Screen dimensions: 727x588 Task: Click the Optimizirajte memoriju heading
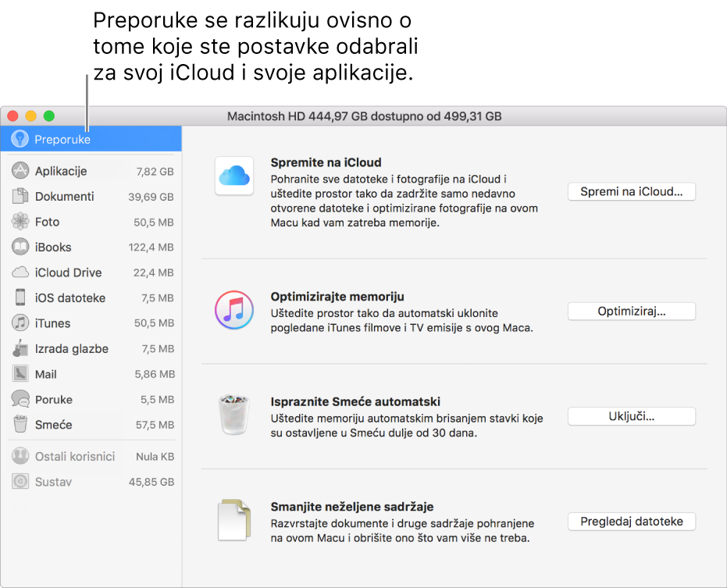pyautogui.click(x=337, y=296)
